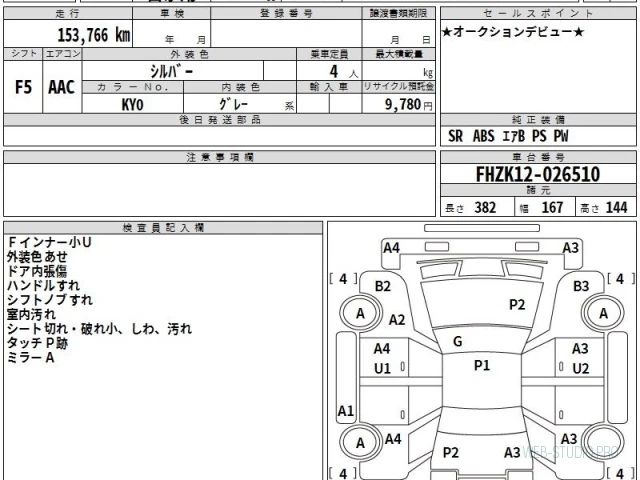This screenshot has height=480, width=640.
Task: Select the interior color グレー
Action: pyautogui.click(x=233, y=104)
